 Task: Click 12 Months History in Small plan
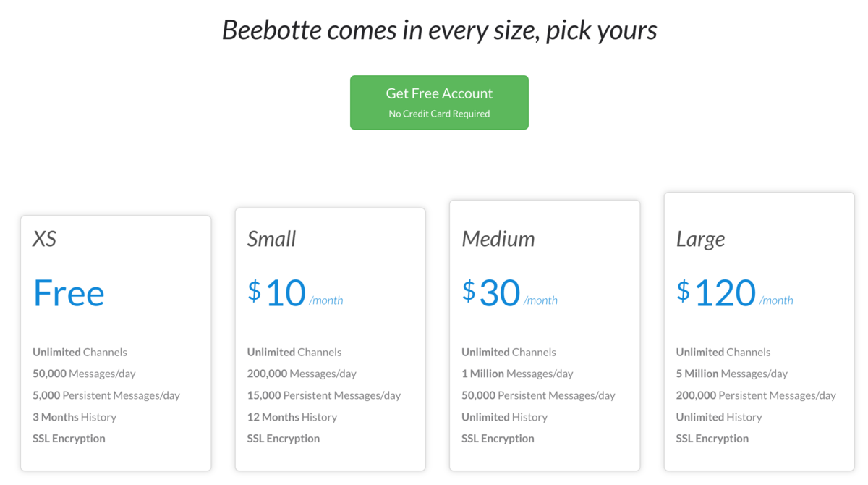pos(292,417)
